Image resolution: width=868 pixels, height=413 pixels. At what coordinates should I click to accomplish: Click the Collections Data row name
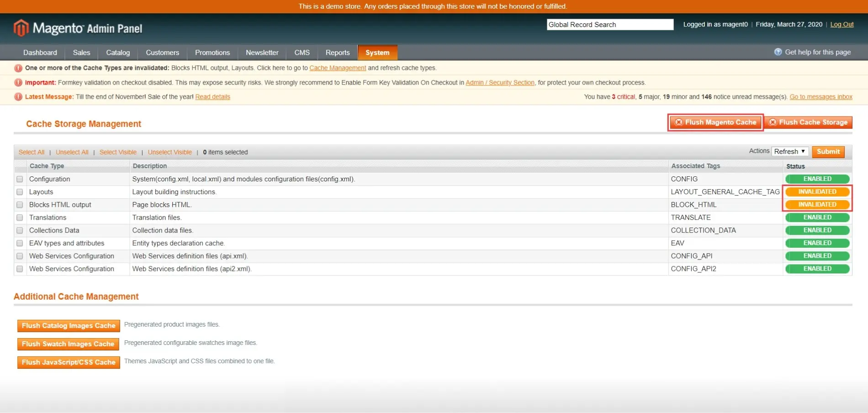54,230
